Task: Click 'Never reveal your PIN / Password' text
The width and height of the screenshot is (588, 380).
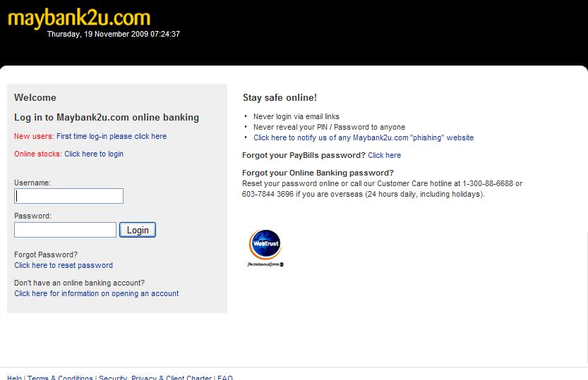Action: (329, 127)
